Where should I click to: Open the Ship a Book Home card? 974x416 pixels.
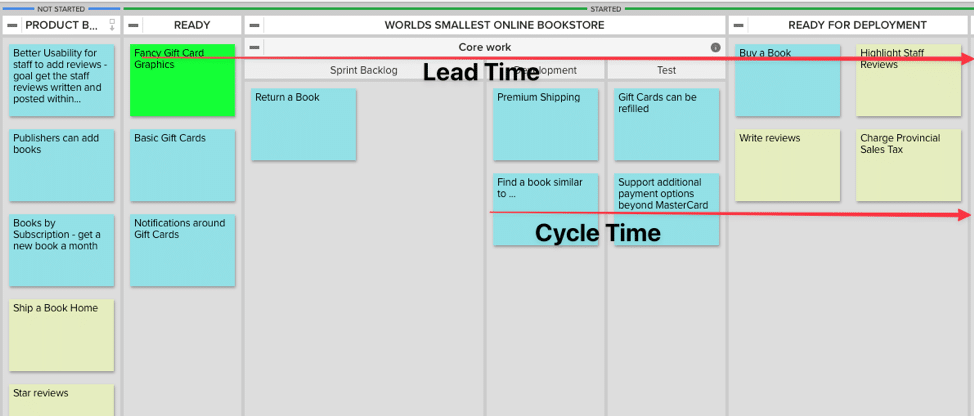[x=61, y=335]
